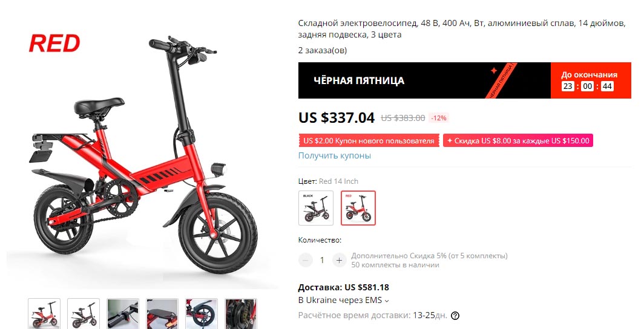The image size is (644, 329).
Task: Click the US $8.00 per $150 discount badge
Action: (x=518, y=141)
